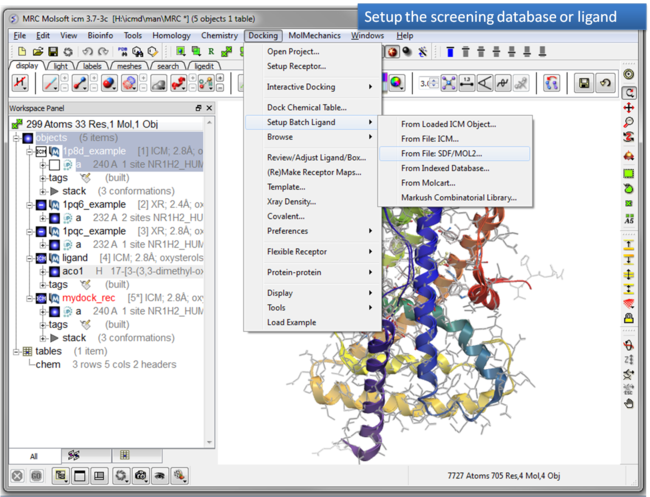Click 'Setup Receptor...' in Docking menu

coord(296,66)
